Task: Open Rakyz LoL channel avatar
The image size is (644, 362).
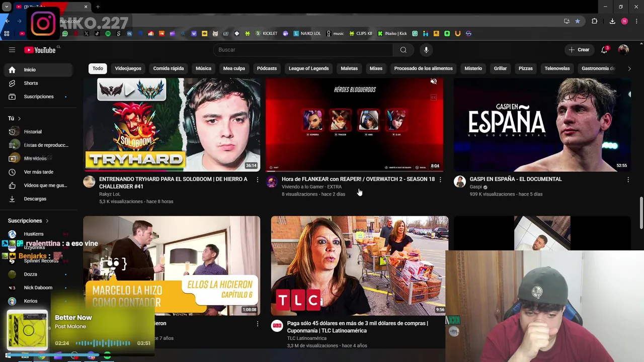Action: coord(89,182)
